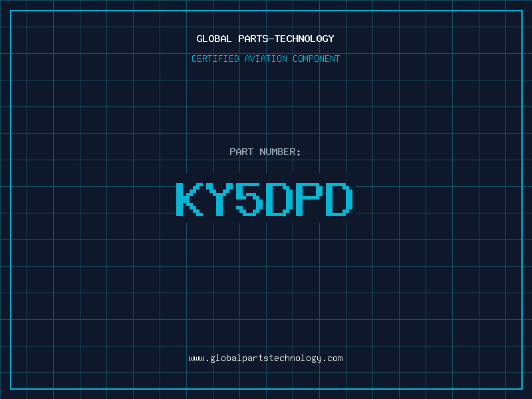Select the part number 'KY5DPD'
This screenshot has width=532, height=399.
pos(265,199)
